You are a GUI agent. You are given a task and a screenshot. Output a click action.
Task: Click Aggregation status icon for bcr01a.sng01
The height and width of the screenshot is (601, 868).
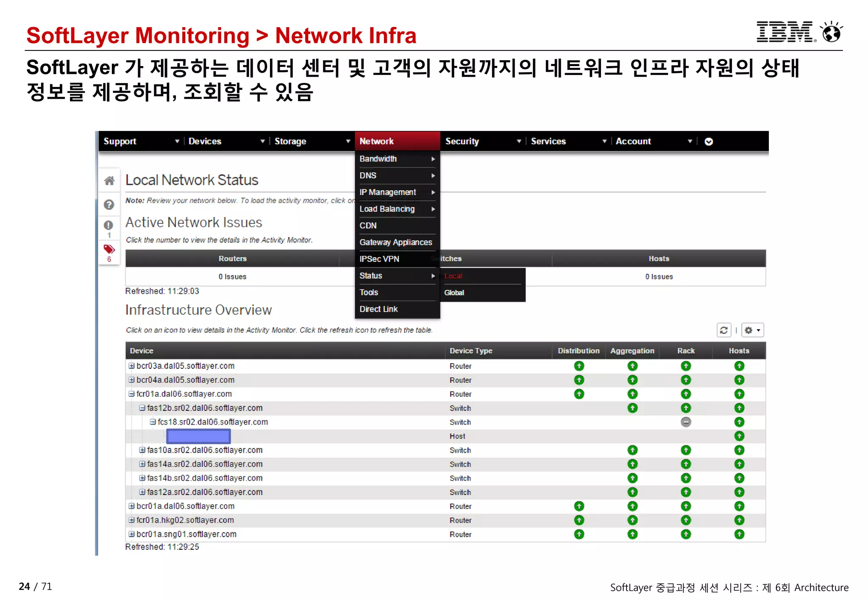[632, 534]
